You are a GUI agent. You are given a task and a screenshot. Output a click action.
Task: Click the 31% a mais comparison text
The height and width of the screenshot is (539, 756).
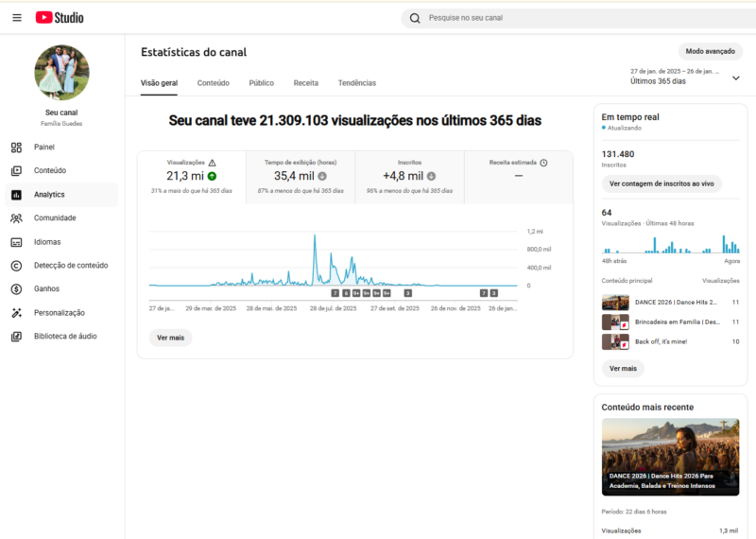pyautogui.click(x=192, y=191)
